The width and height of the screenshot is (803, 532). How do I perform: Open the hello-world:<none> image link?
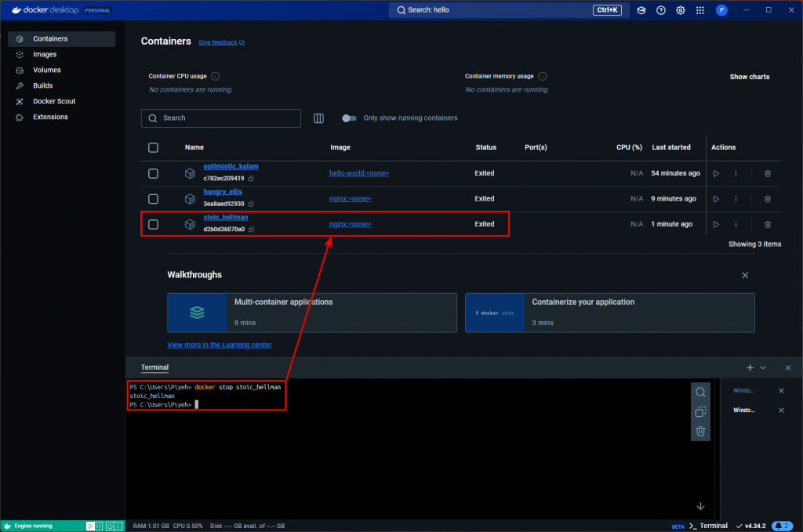click(x=359, y=173)
